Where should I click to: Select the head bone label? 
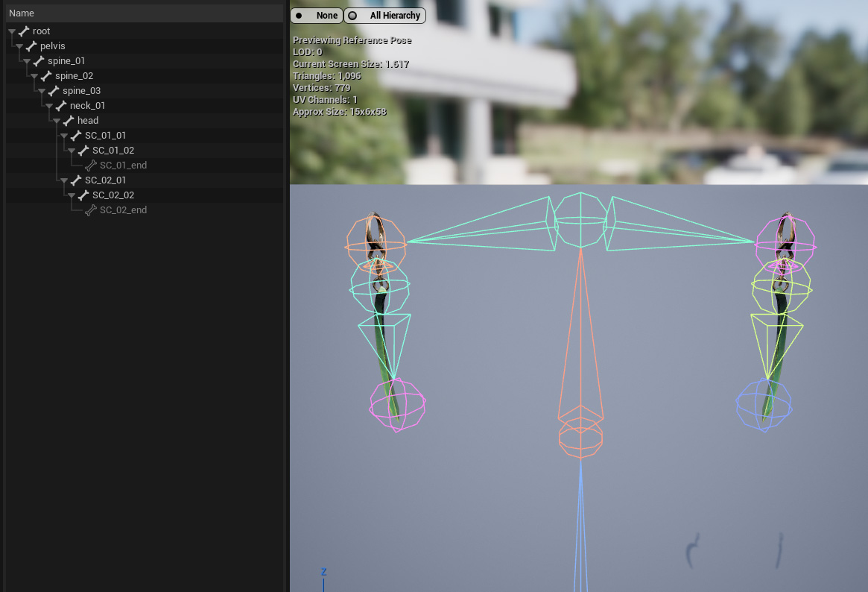88,121
